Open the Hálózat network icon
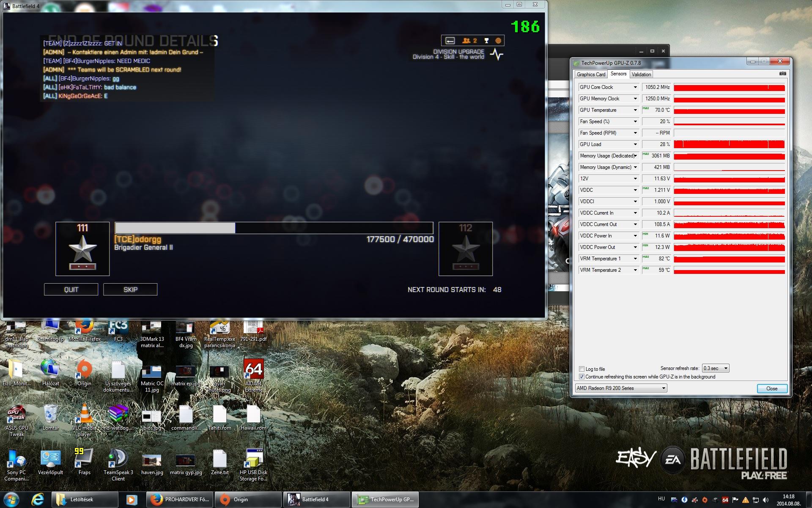Screen dimensions: 812x508 50,373
